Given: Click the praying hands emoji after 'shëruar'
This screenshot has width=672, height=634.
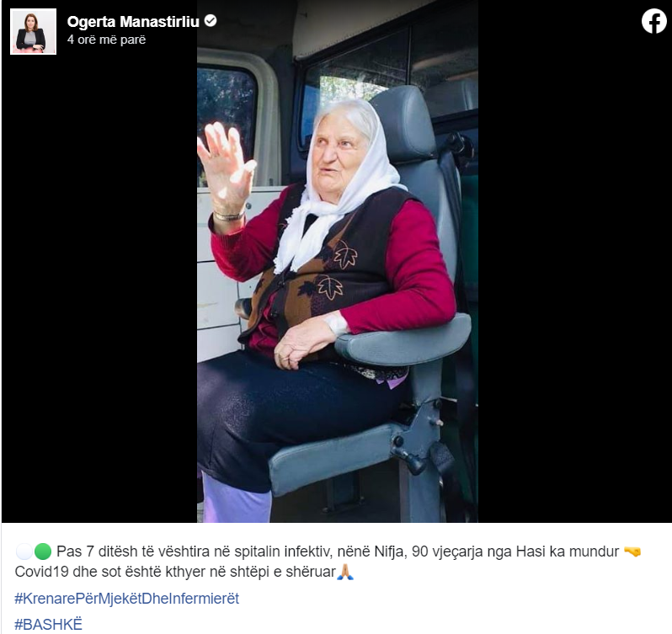Looking at the screenshot, I should click(345, 572).
